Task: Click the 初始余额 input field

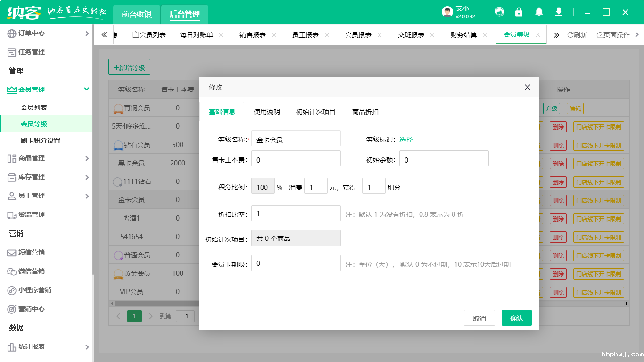Action: [444, 159]
